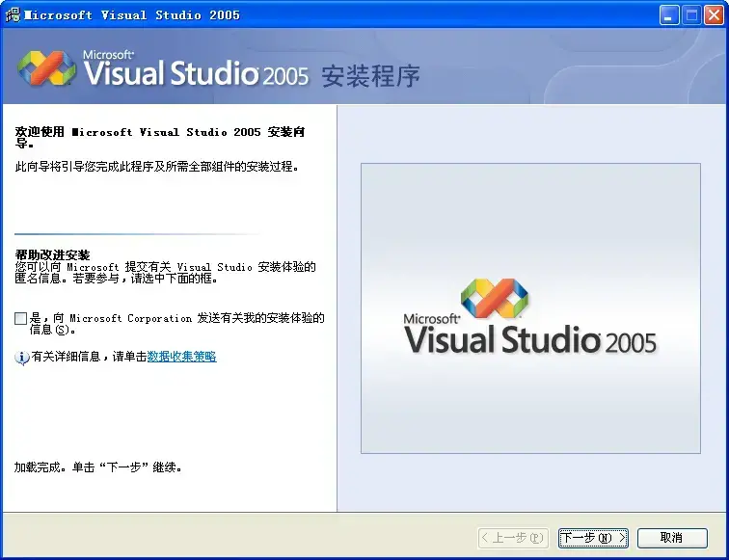Open the 数据收集策略 link

[x=182, y=357]
